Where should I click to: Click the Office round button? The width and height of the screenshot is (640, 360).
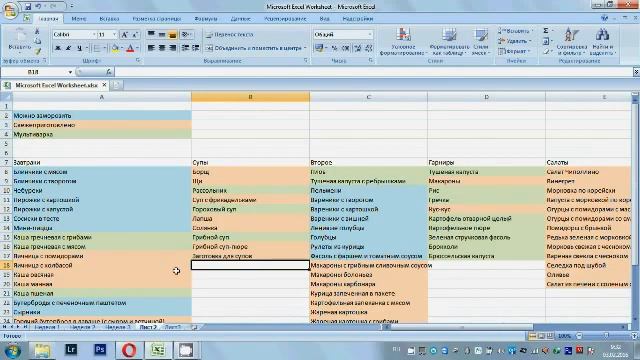tap(10, 10)
